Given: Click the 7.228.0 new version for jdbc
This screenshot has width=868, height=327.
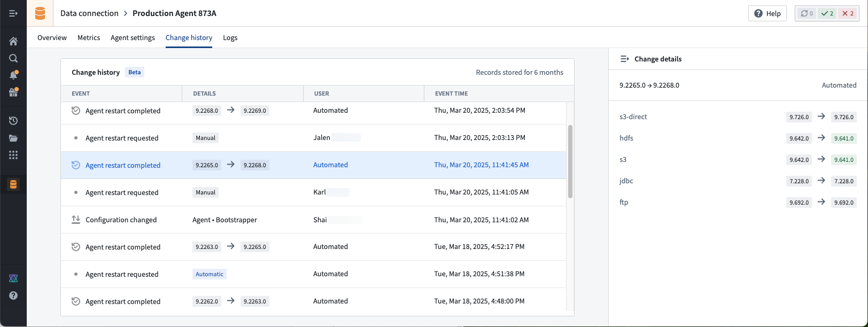Looking at the screenshot, I should point(844,181).
